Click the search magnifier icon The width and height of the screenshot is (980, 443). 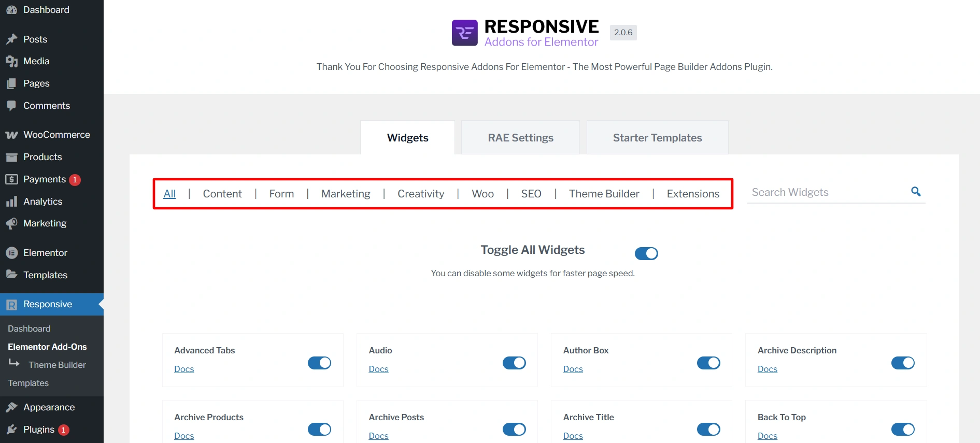pos(916,192)
